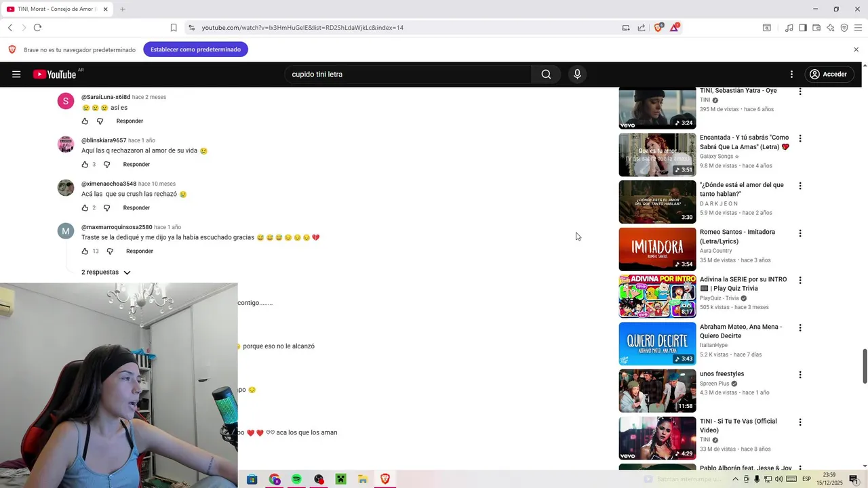Open Spotify from the taskbar
The height and width of the screenshot is (488, 868).
(296, 479)
